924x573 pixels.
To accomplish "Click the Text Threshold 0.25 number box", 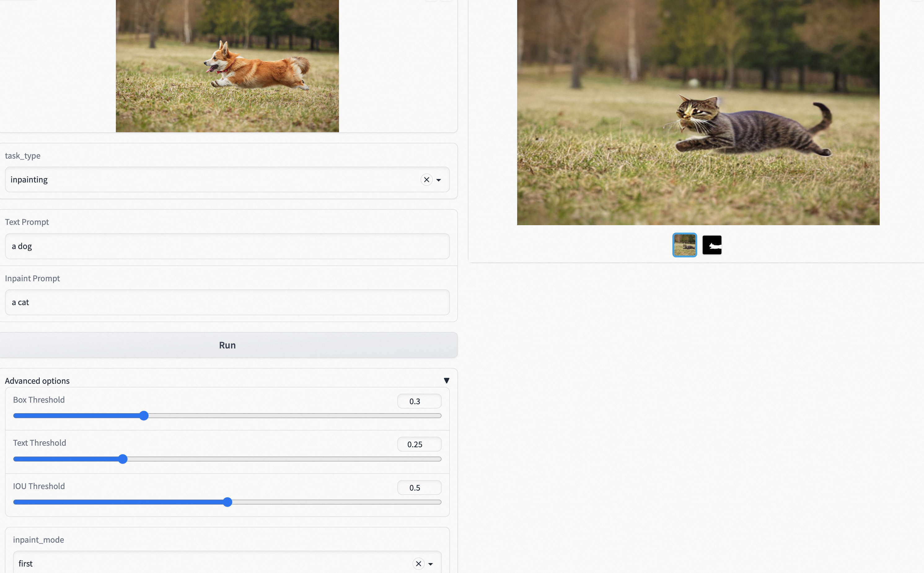I will (x=419, y=444).
